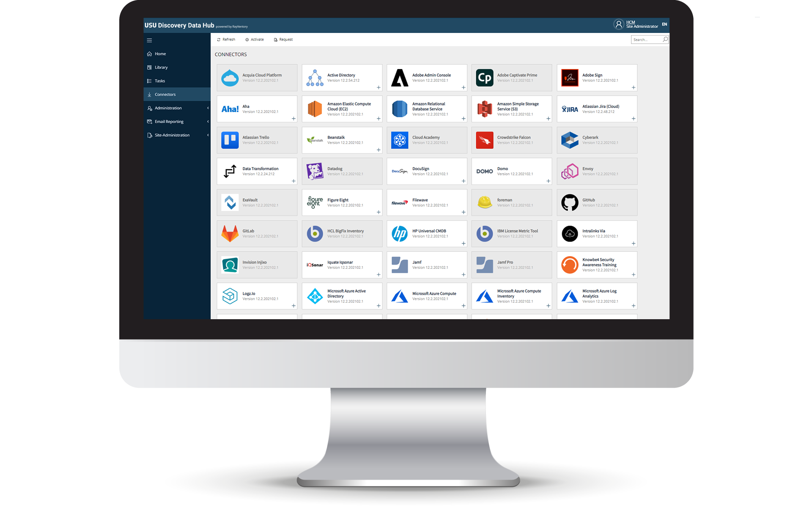
Task: Click the Connectors navigation item
Action: (x=165, y=94)
